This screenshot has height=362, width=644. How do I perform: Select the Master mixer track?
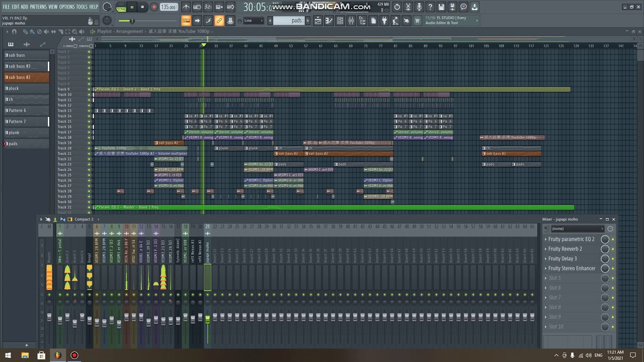coord(49,256)
